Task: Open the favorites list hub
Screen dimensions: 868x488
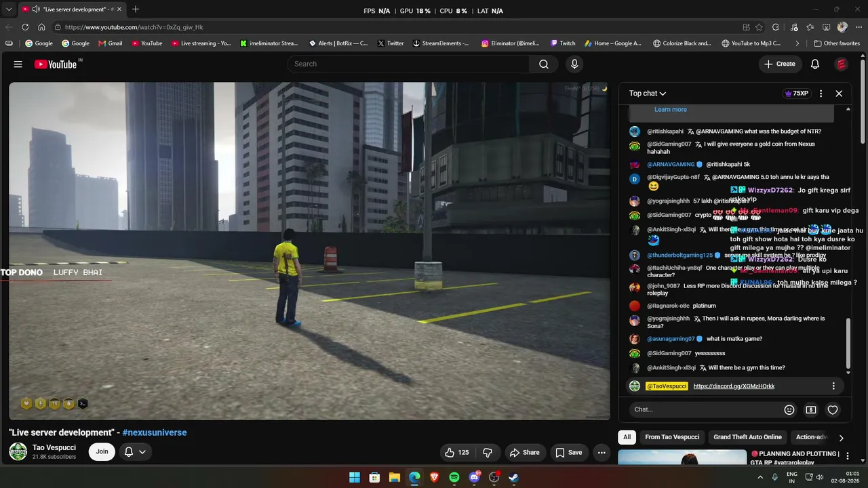Action: click(810, 27)
